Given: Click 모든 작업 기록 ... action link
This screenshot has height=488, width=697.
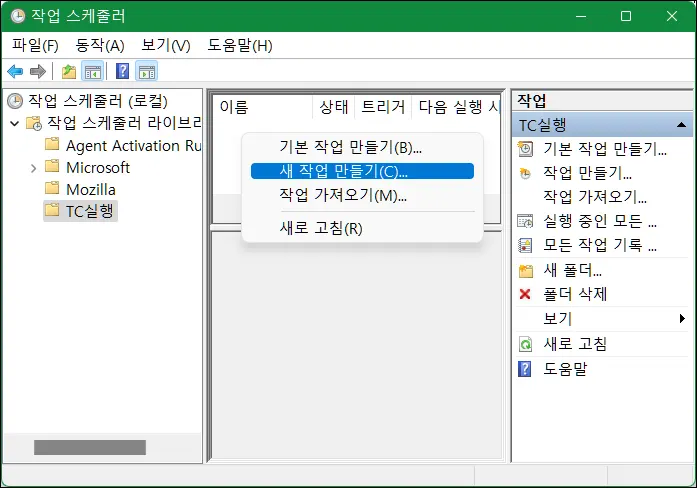Looking at the screenshot, I should 600,245.
